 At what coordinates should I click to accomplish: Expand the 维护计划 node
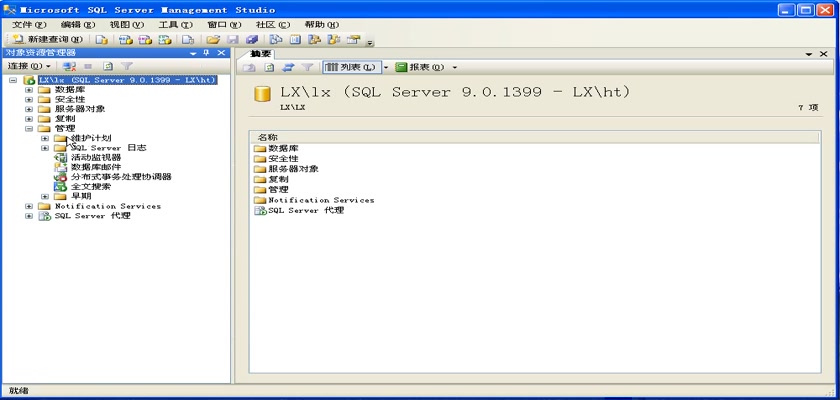point(45,138)
